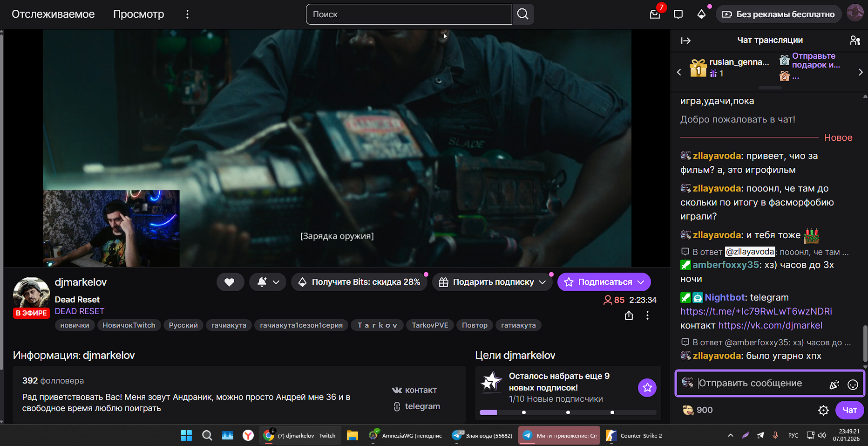This screenshot has height=446, width=868.
Task: Open Yandex Browser from taskbar
Action: (248, 435)
